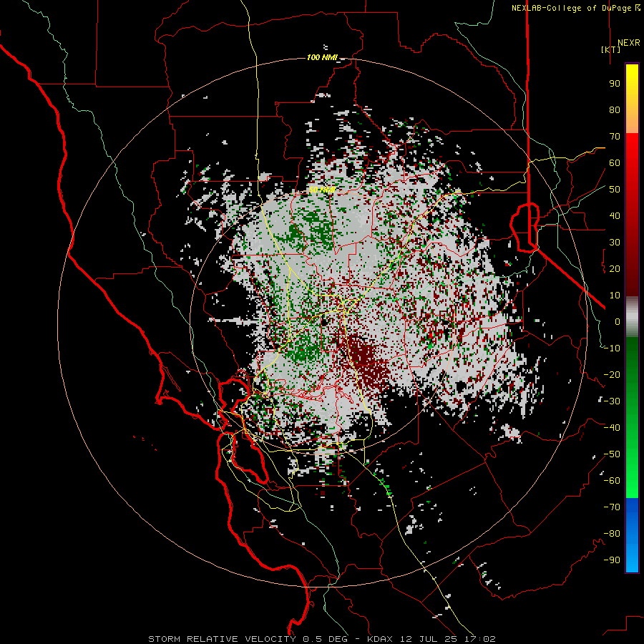
Task: Click the 70 value on the velocity scale
Action: click(x=615, y=137)
